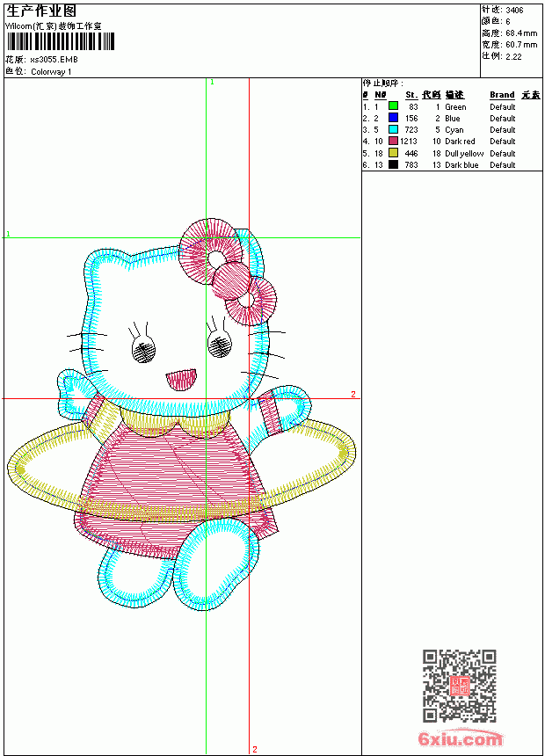545x756 pixels.
Task: Click the Colorway 1 label
Action: pos(51,72)
